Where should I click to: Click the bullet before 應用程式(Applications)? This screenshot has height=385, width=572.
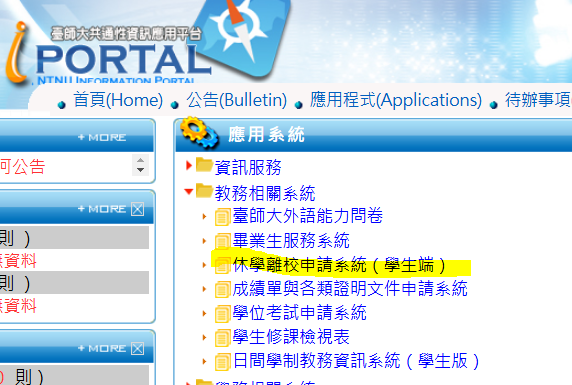click(299, 105)
